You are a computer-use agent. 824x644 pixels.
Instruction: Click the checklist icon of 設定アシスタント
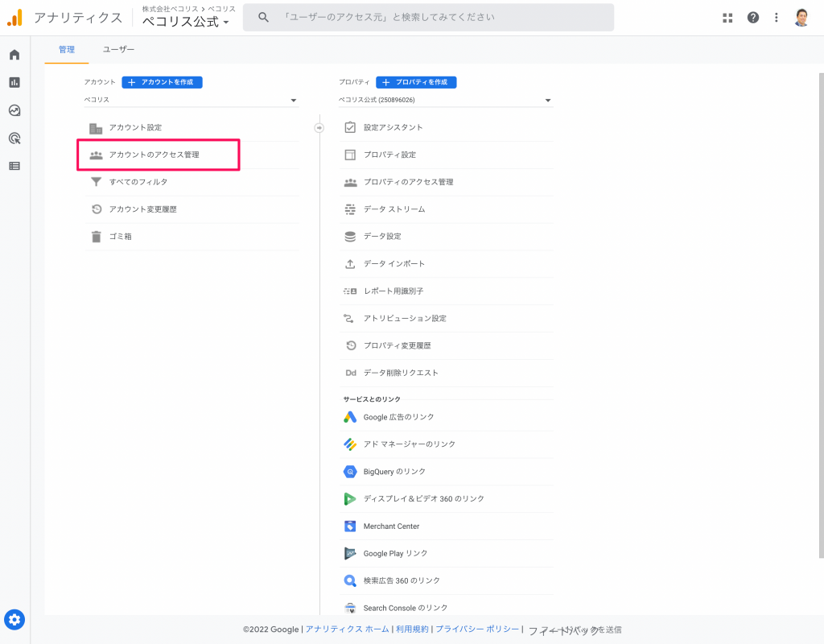tap(350, 127)
